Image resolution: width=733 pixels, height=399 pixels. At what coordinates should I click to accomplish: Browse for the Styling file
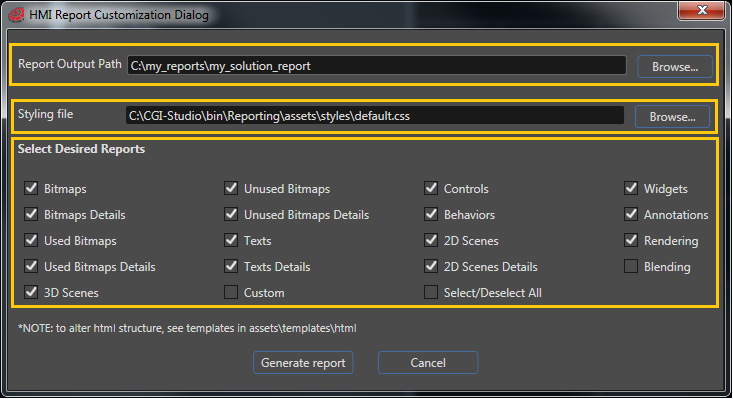(672, 117)
